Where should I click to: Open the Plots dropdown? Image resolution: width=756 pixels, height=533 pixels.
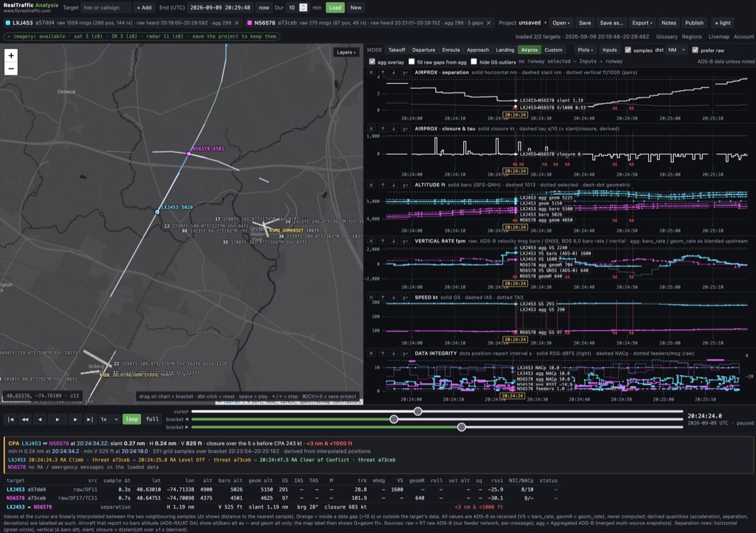pos(585,50)
